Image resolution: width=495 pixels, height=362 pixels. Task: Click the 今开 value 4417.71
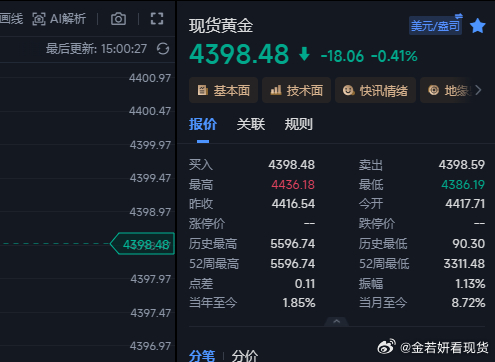(465, 204)
